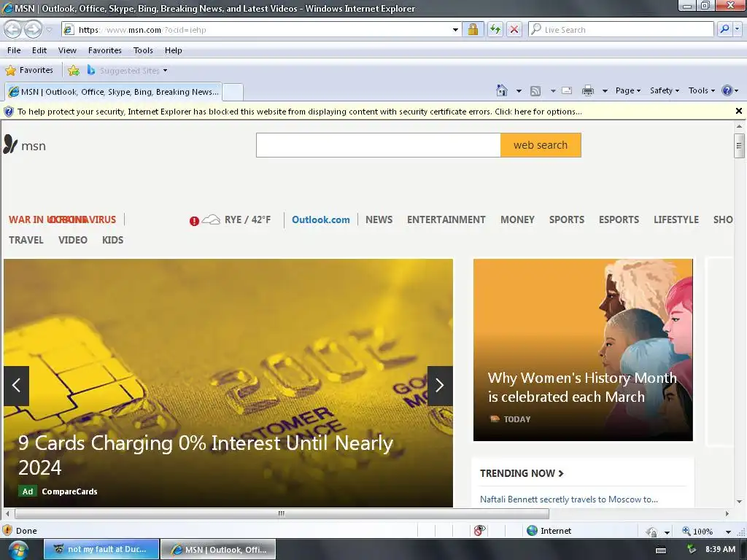Go to the SPORTS section
Viewport: 747px width, 560px height.
(x=567, y=219)
